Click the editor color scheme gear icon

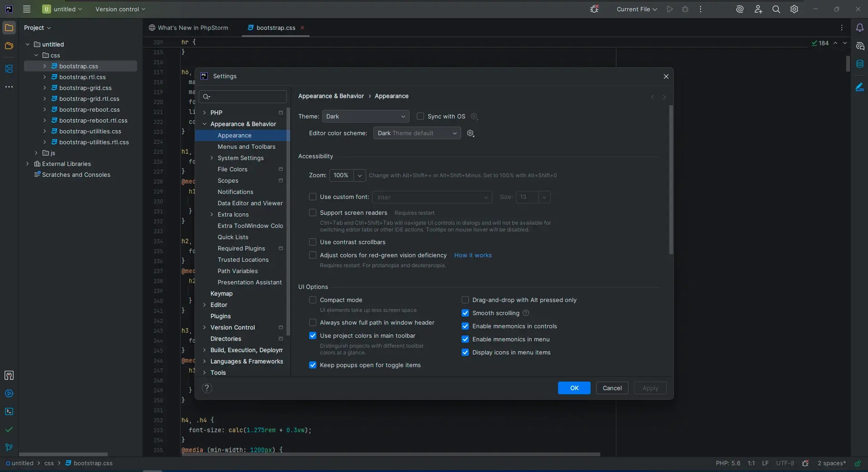[471, 133]
